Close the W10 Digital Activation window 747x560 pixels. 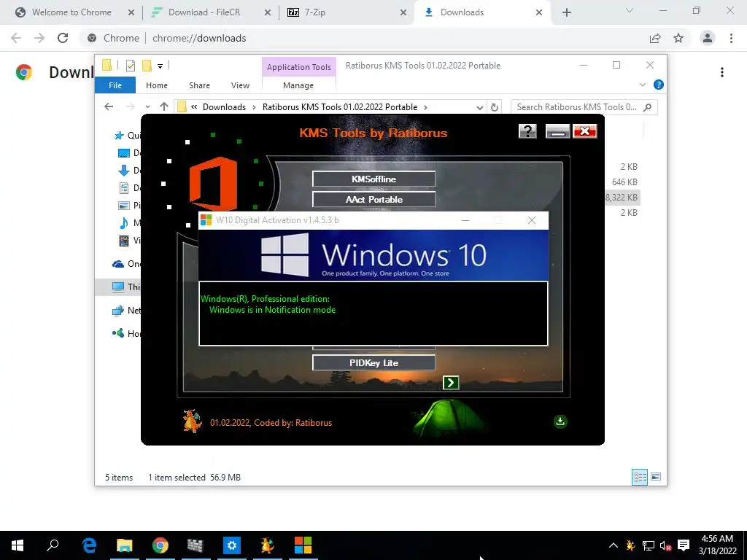532,220
